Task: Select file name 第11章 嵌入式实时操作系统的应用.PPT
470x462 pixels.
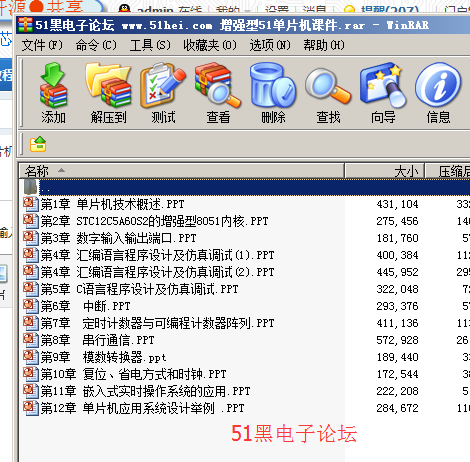Action: point(145,391)
